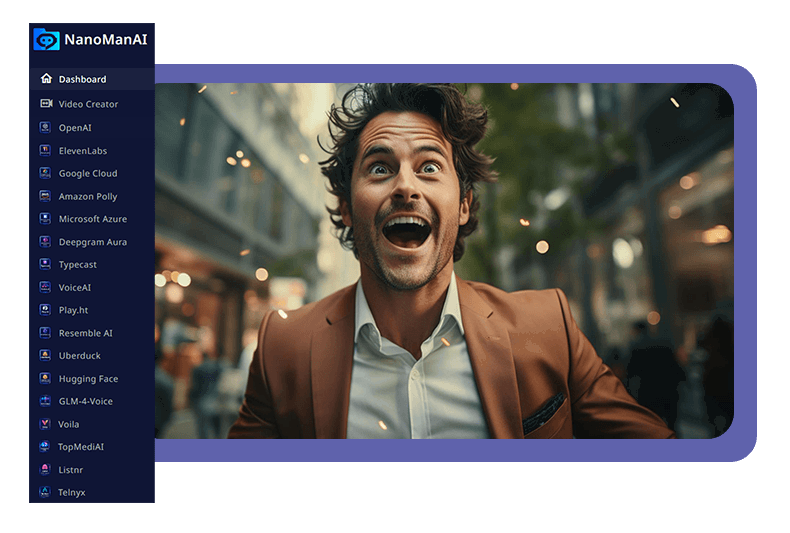Image resolution: width=790 pixels, height=533 pixels.
Task: Click the Google Cloud sidebar icon
Action: 46,173
